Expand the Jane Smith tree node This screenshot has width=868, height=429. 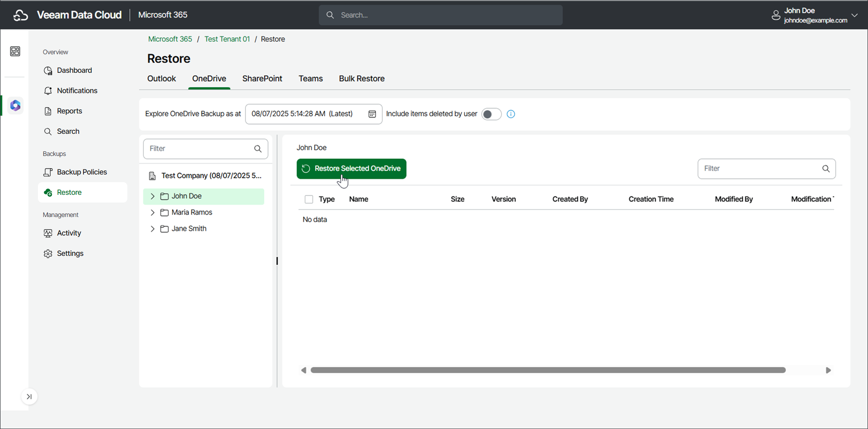point(153,229)
